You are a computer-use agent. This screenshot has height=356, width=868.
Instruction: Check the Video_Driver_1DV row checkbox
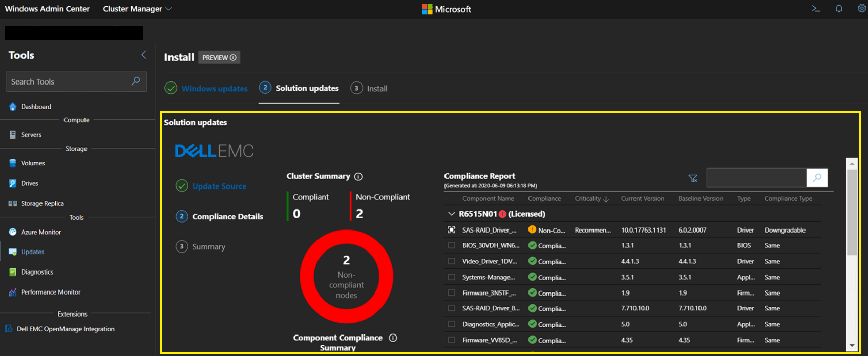(451, 261)
